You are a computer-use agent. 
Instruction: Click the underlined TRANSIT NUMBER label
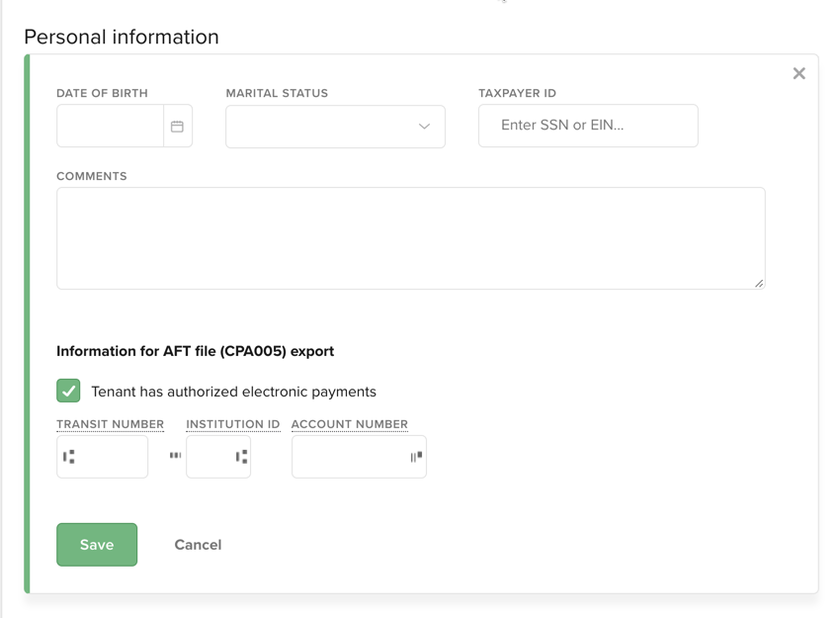pos(110,423)
